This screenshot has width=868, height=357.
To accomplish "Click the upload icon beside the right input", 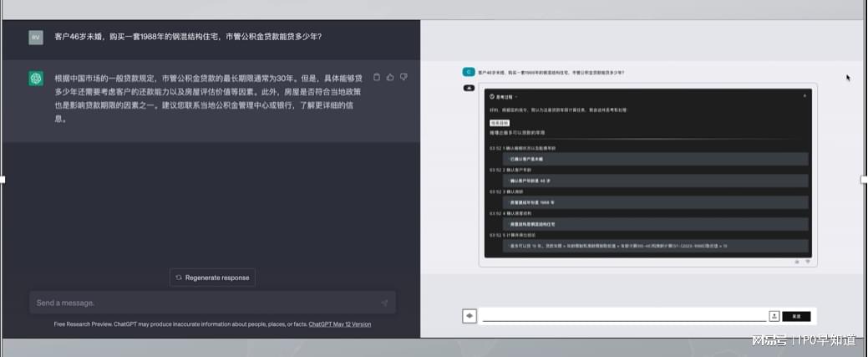I will coord(774,316).
